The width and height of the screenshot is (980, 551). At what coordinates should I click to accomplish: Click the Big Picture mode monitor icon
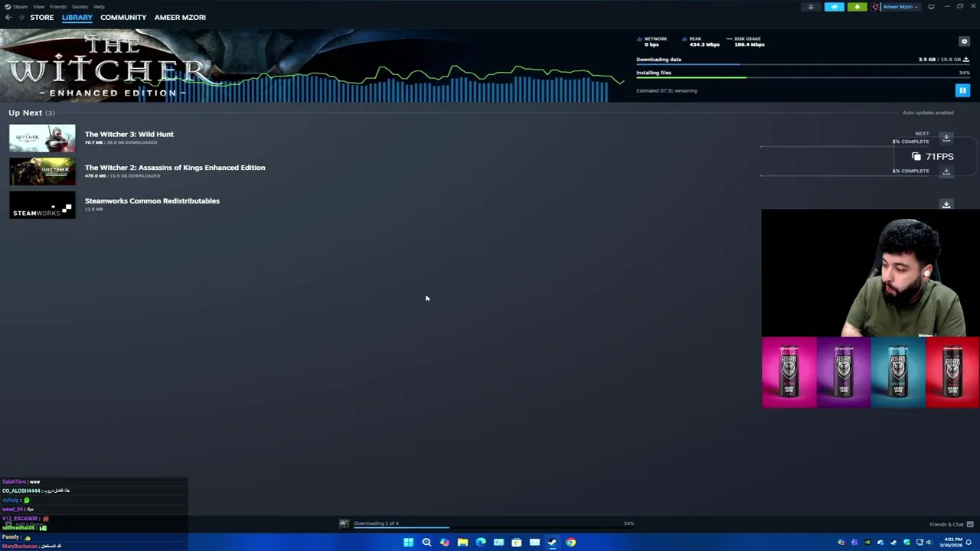pos(931,7)
